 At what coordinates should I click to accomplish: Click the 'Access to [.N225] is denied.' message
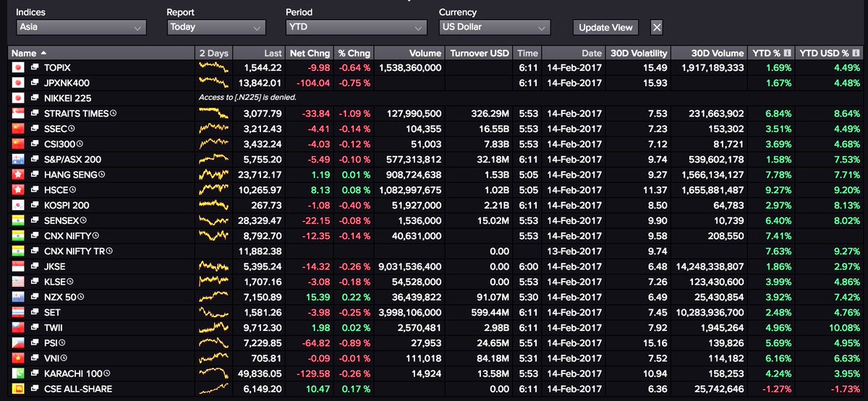[247, 98]
